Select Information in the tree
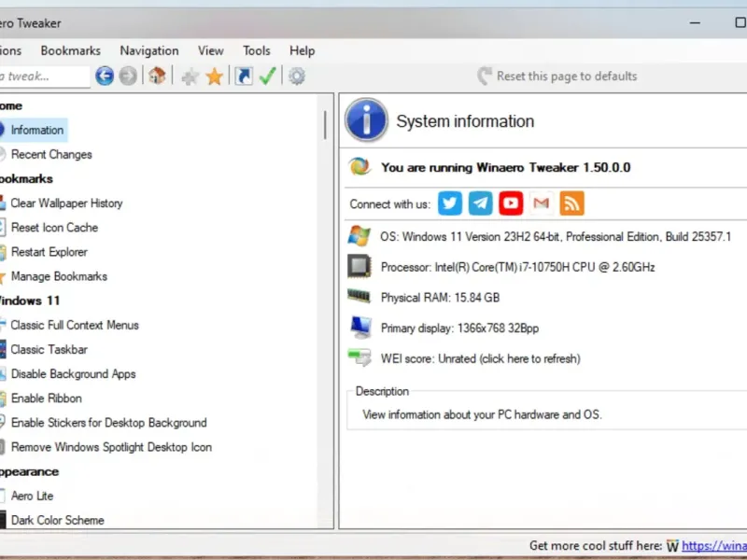747x560 pixels. [x=37, y=130]
